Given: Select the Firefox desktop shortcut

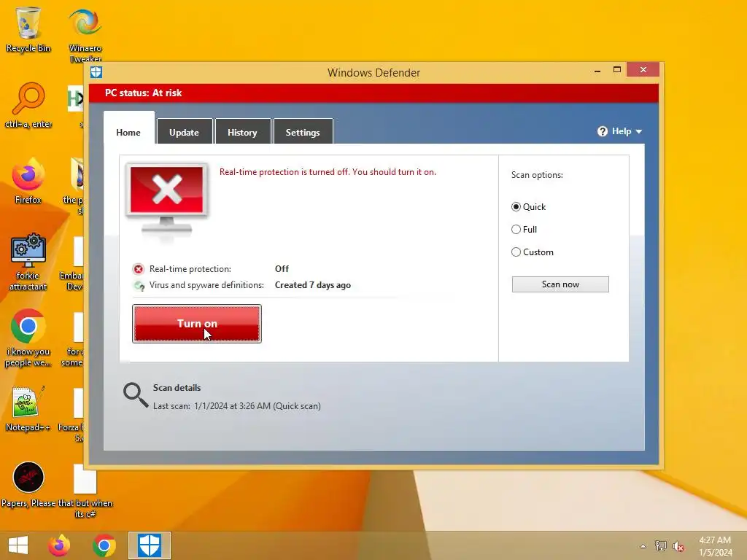Looking at the screenshot, I should point(28,181).
